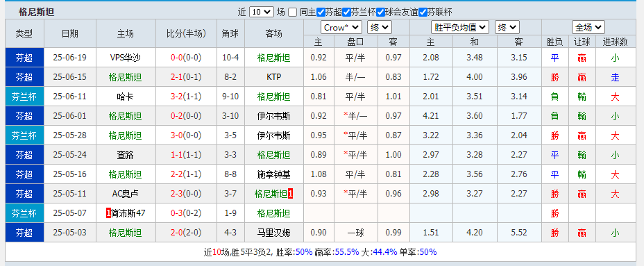Image resolution: width=644 pixels, height=266 pixels.
Task: Click the 一球 handicap cell
Action: [x=356, y=233]
